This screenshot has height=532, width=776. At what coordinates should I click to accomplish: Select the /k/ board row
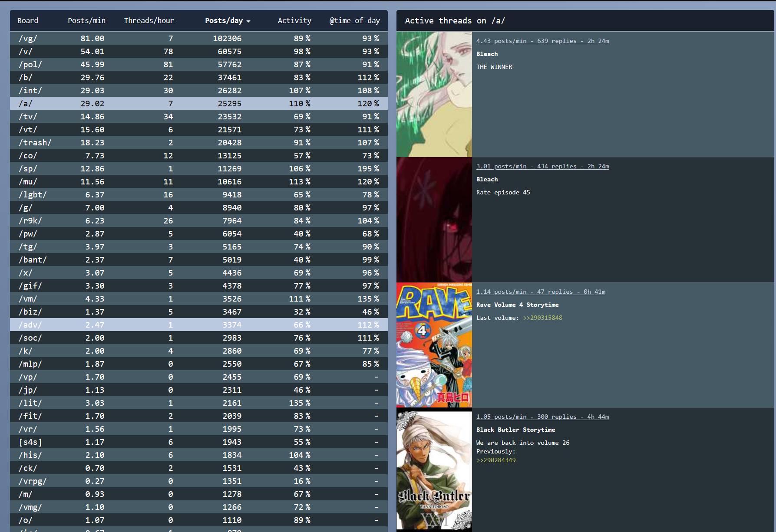click(x=199, y=351)
